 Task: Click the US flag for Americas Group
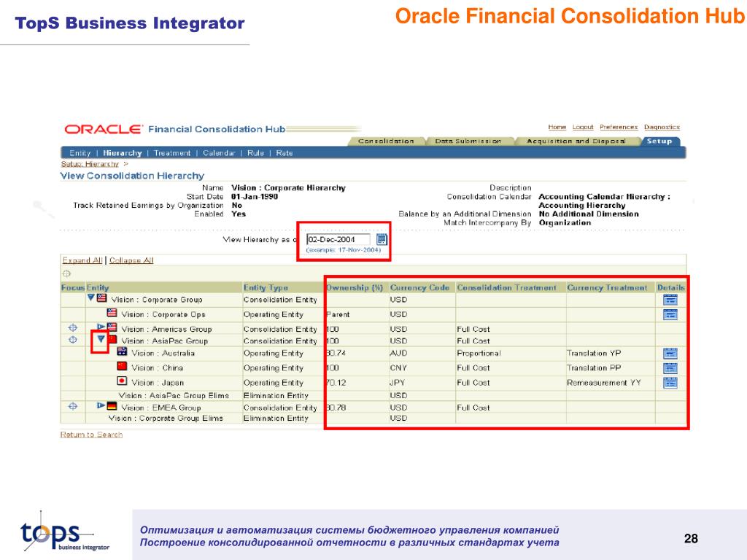click(112, 327)
